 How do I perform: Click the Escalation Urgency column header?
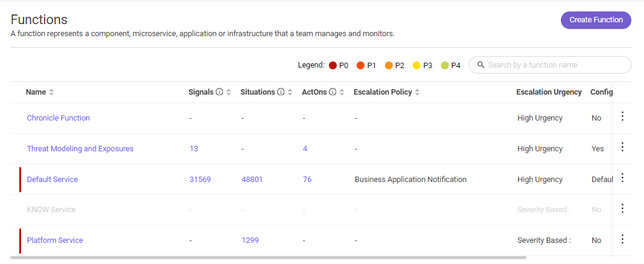click(x=549, y=92)
